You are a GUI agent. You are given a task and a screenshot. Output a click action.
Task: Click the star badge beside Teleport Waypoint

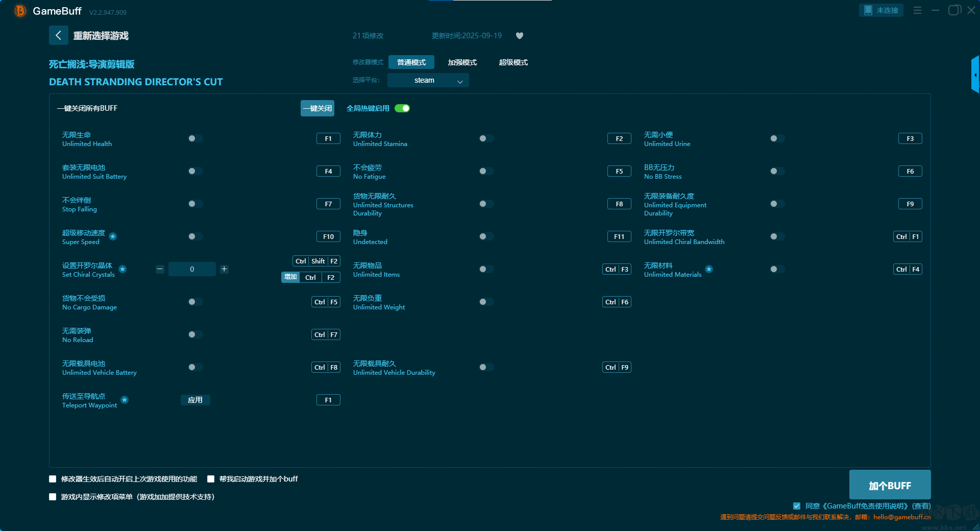pyautogui.click(x=125, y=400)
